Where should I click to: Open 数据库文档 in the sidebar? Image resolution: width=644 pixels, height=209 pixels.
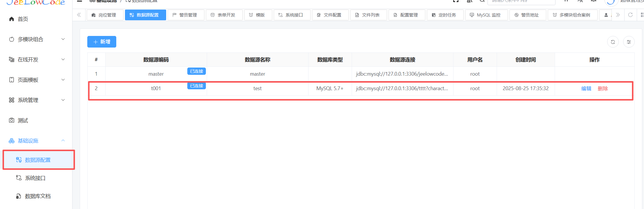point(37,196)
